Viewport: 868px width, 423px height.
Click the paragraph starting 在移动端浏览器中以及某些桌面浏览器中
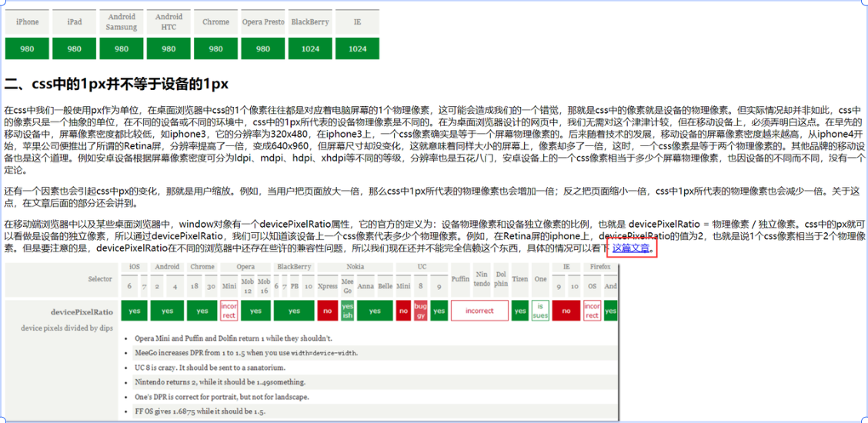point(433,237)
